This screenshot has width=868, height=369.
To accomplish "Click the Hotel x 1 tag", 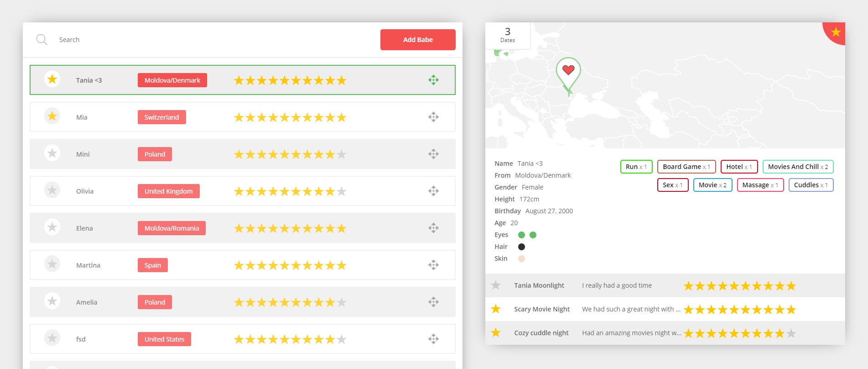I will point(739,167).
